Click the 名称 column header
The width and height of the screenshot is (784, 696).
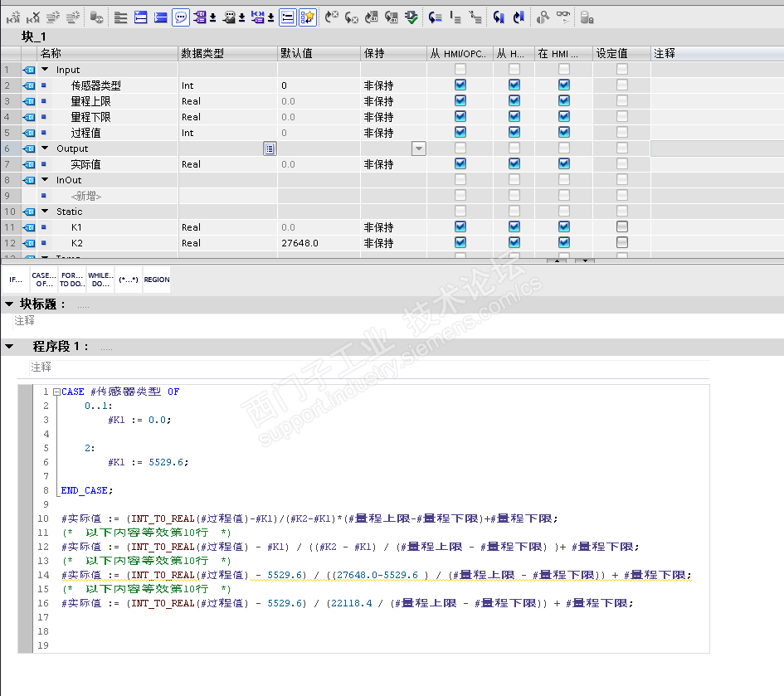click(108, 53)
